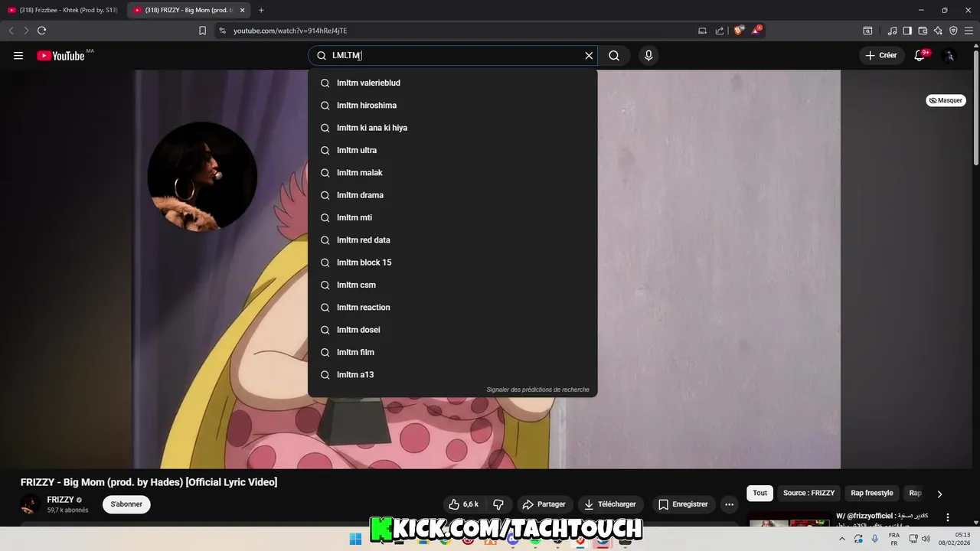
Task: Select the Source : FRIZZY chip
Action: 808,494
